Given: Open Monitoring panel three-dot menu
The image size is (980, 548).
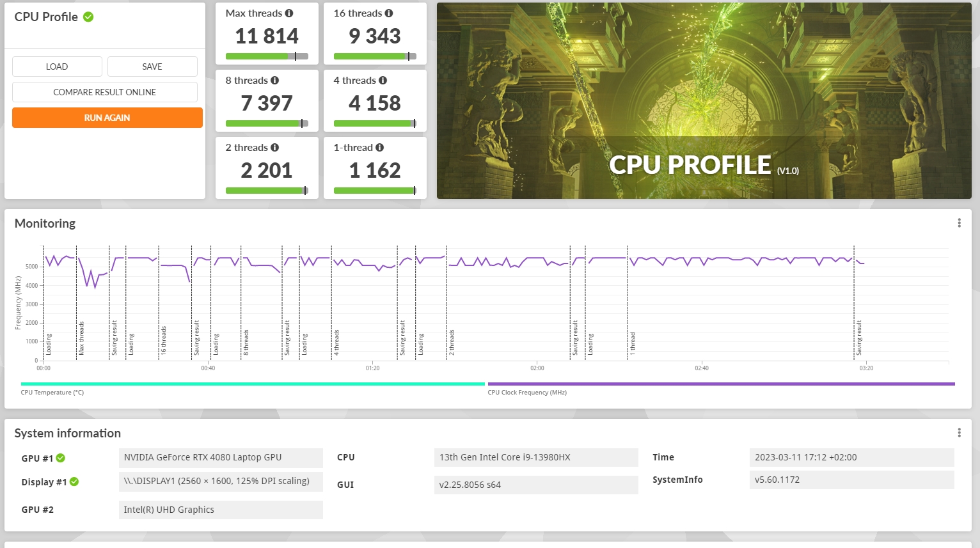Looking at the screenshot, I should 959,223.
